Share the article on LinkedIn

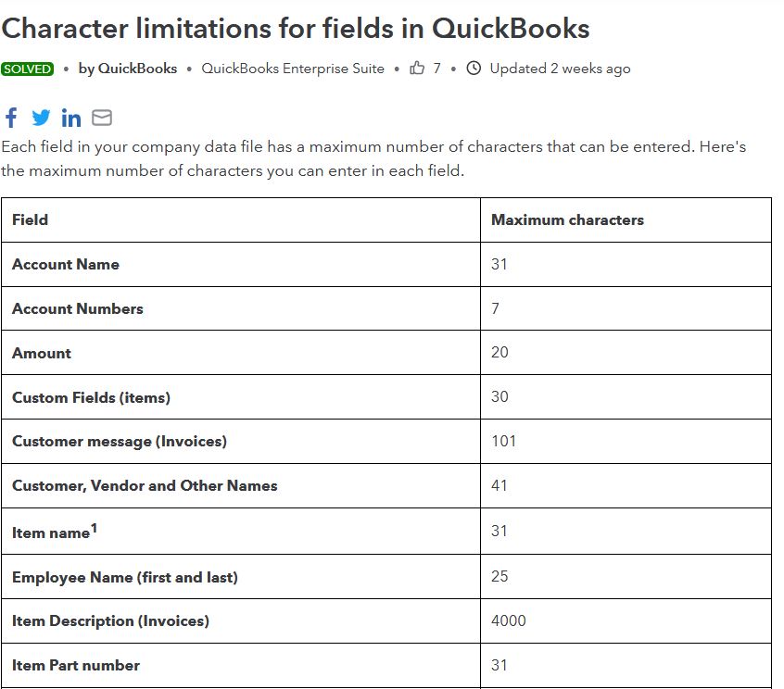71,118
